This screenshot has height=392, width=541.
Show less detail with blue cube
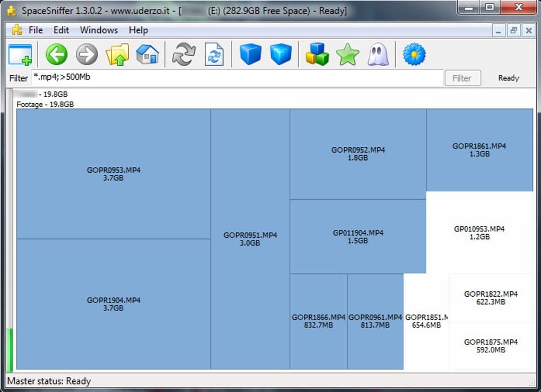tap(250, 54)
